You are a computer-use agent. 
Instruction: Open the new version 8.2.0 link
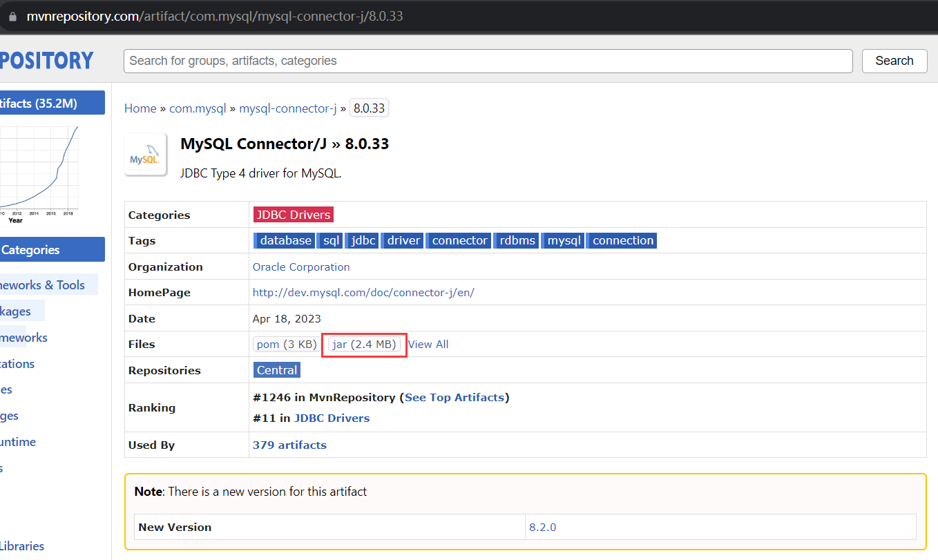coord(543,527)
